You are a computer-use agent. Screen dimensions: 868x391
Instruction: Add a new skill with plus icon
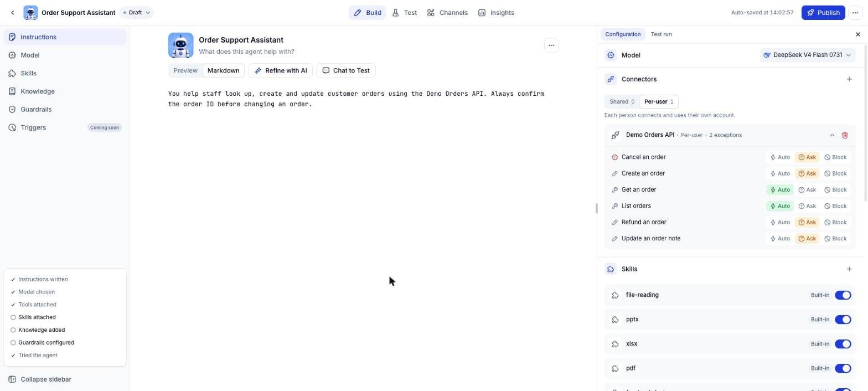849,269
